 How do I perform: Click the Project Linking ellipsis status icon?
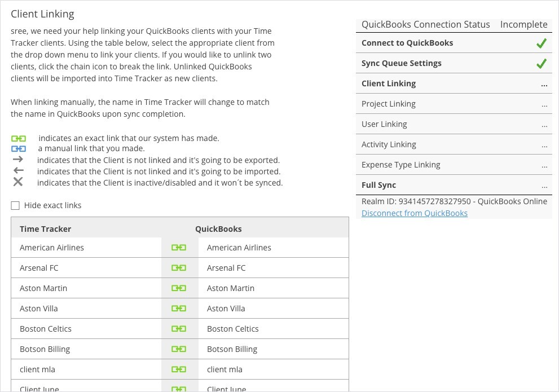pyautogui.click(x=544, y=106)
